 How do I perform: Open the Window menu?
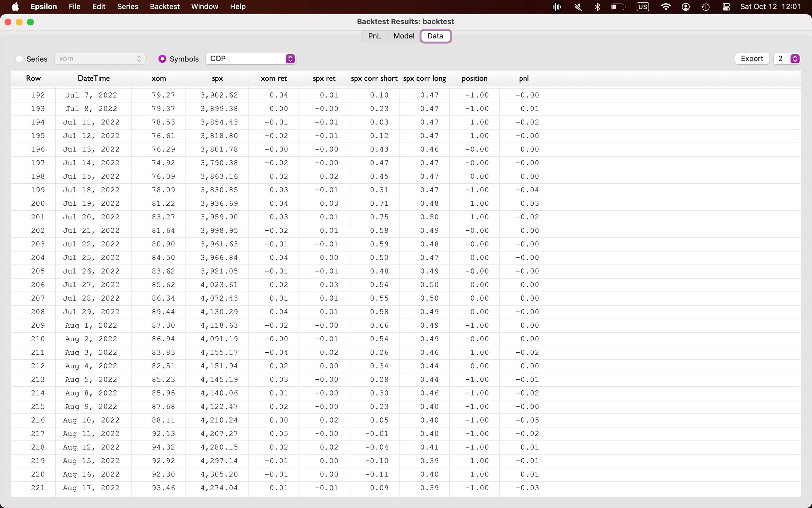[204, 7]
